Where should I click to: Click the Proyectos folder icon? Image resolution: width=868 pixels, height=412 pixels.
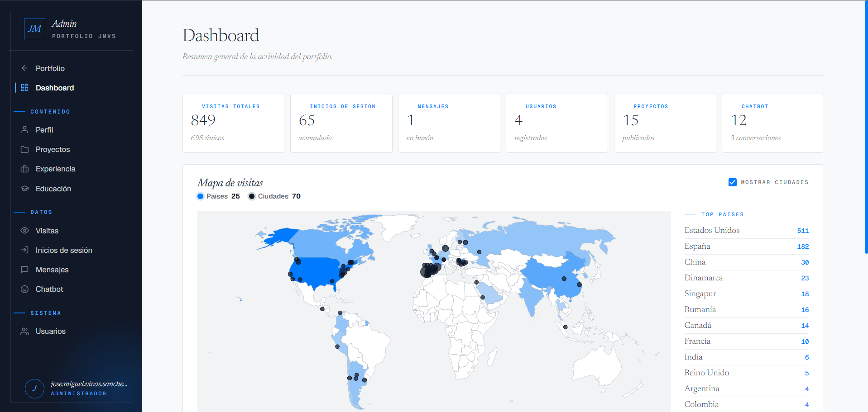point(24,149)
